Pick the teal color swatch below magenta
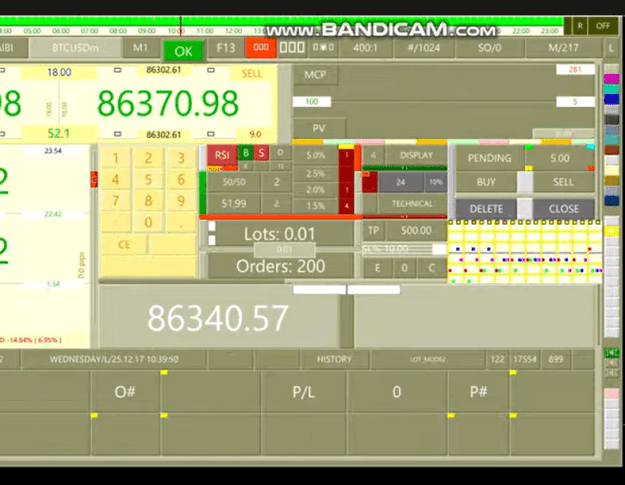This screenshot has height=485, width=625. 611,88
